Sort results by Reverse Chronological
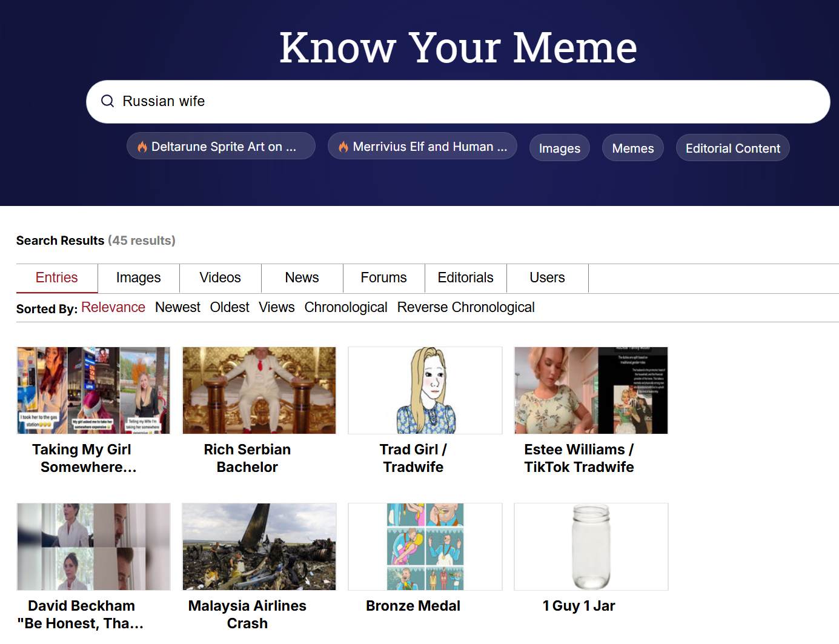The width and height of the screenshot is (839, 644). click(x=466, y=308)
